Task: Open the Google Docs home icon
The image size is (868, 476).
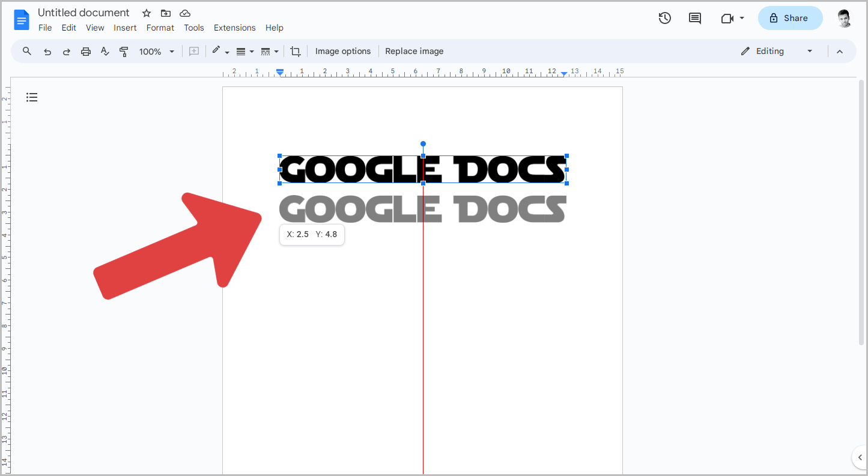Action: pos(22,20)
